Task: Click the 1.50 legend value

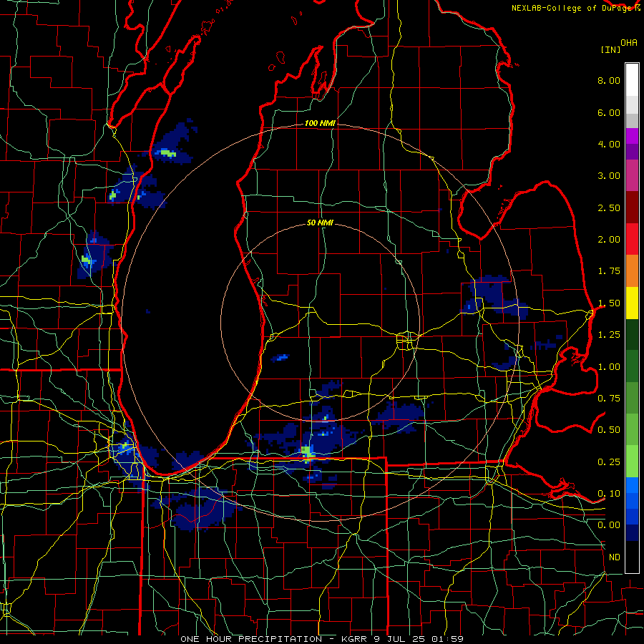Action: (x=609, y=303)
